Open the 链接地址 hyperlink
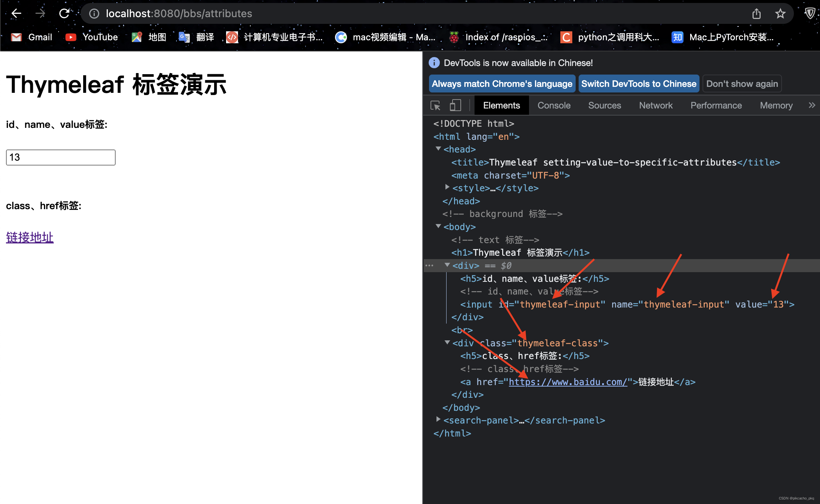The height and width of the screenshot is (504, 820). tap(29, 237)
